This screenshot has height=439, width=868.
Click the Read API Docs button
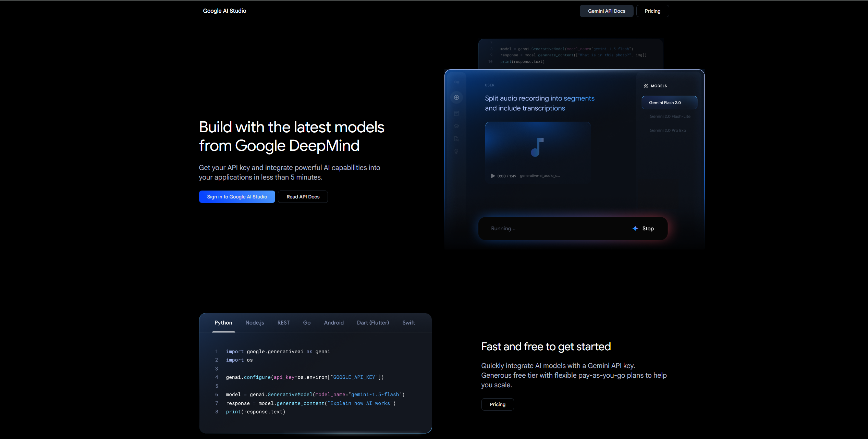click(303, 197)
